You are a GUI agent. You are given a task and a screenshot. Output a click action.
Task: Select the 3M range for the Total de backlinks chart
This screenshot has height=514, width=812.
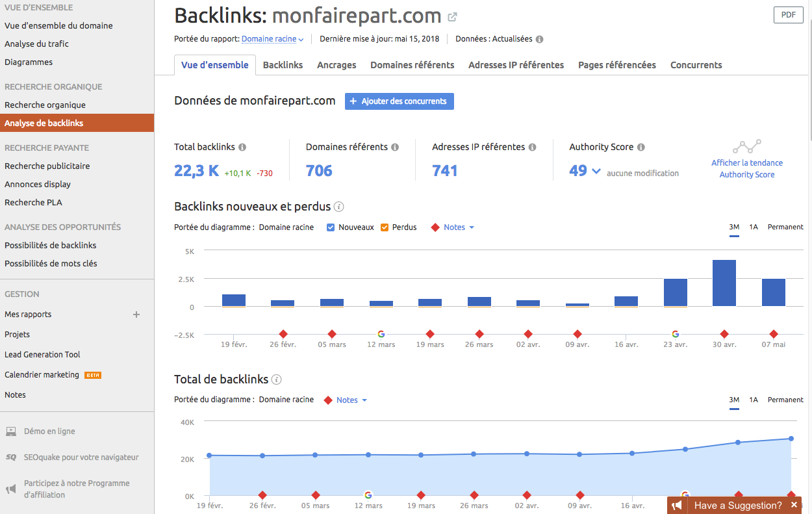coord(734,400)
